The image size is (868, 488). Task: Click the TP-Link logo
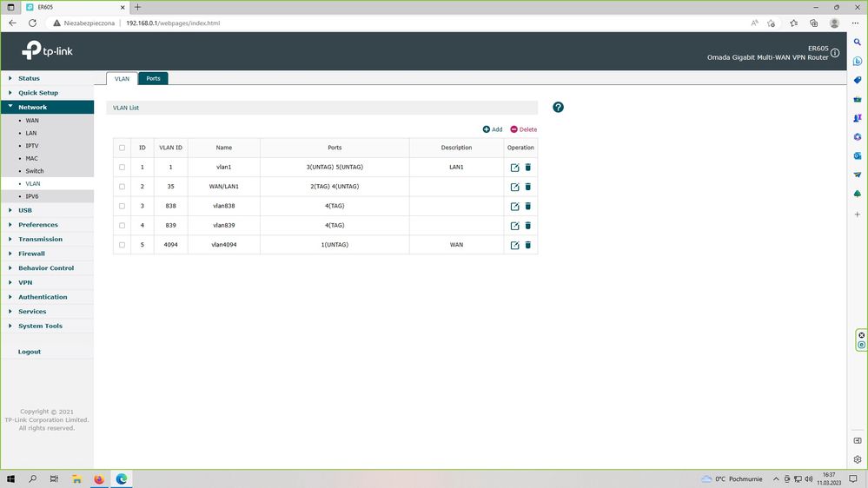(48, 51)
